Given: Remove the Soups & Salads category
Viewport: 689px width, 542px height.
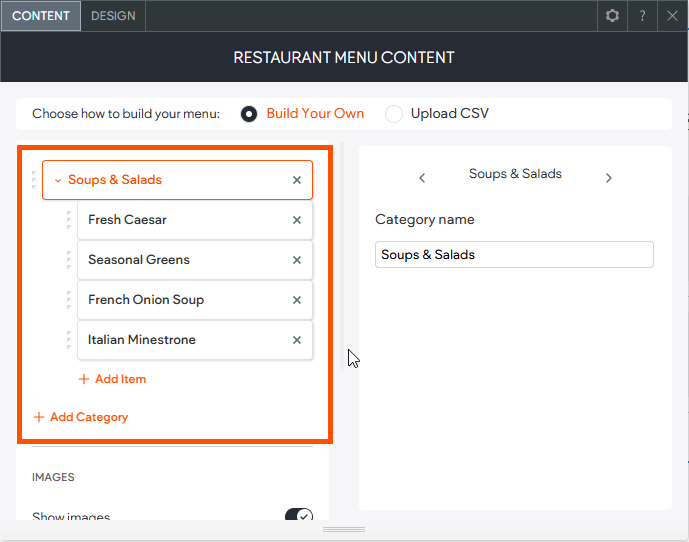Looking at the screenshot, I should click(x=296, y=181).
